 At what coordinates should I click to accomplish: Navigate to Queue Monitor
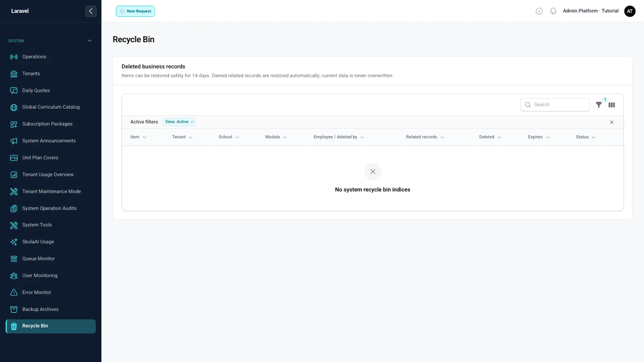51,259
